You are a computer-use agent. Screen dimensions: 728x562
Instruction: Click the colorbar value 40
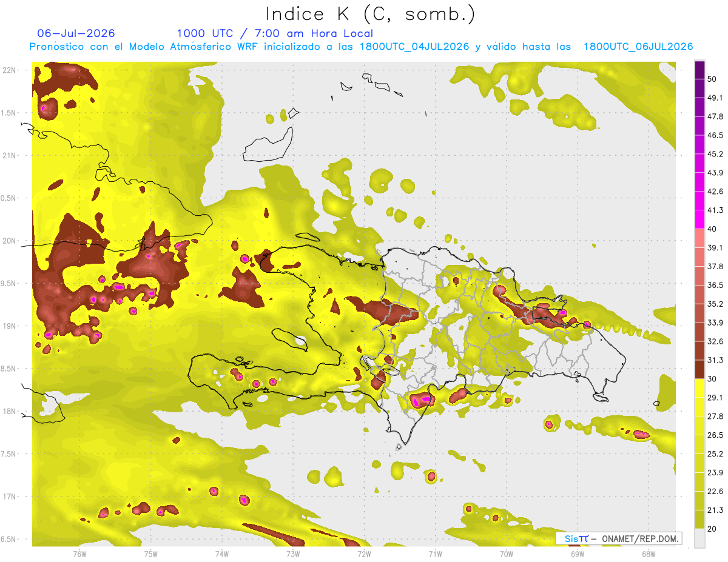pyautogui.click(x=713, y=229)
